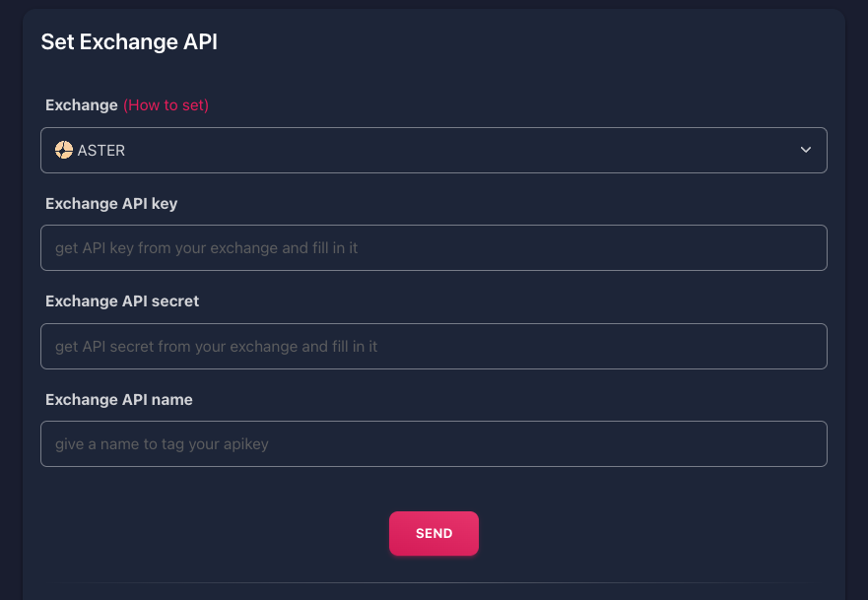Viewport: 868px width, 600px height.
Task: Click the 'Set Exchange API' heading
Action: (129, 41)
